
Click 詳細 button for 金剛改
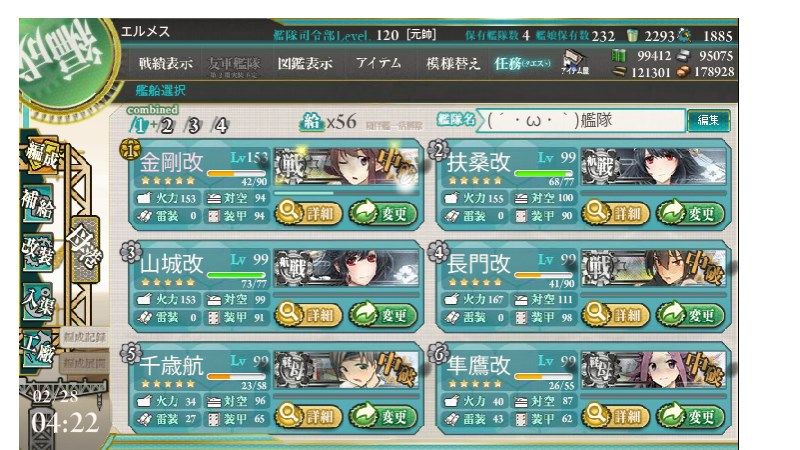(309, 213)
